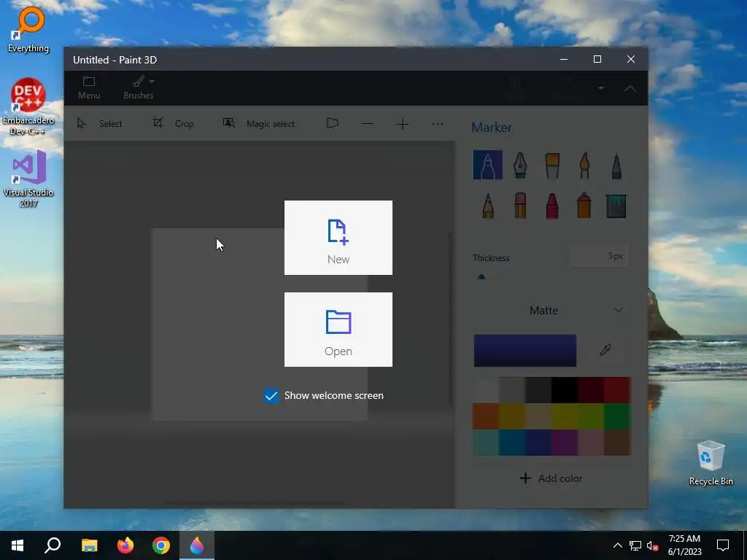This screenshot has width=747, height=560.
Task: Click the muted volume tray icon
Action: click(x=652, y=545)
